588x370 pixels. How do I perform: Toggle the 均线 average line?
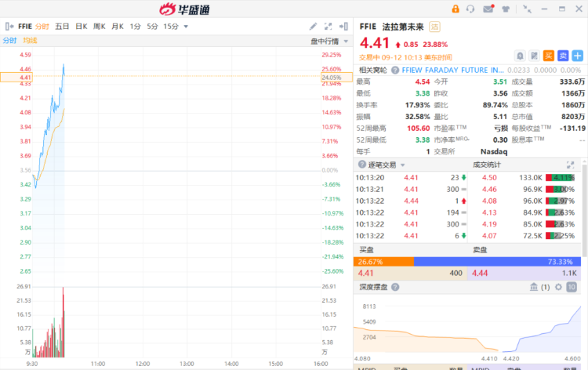click(x=30, y=40)
